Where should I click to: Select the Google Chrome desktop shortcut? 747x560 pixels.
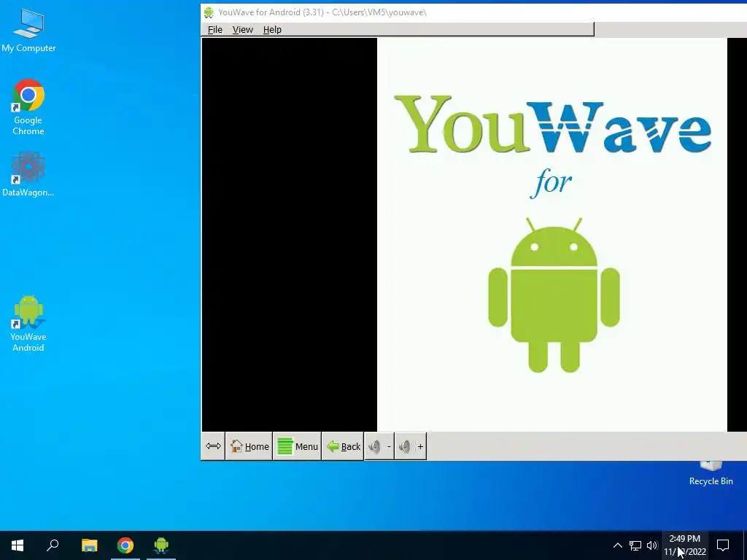(x=28, y=108)
